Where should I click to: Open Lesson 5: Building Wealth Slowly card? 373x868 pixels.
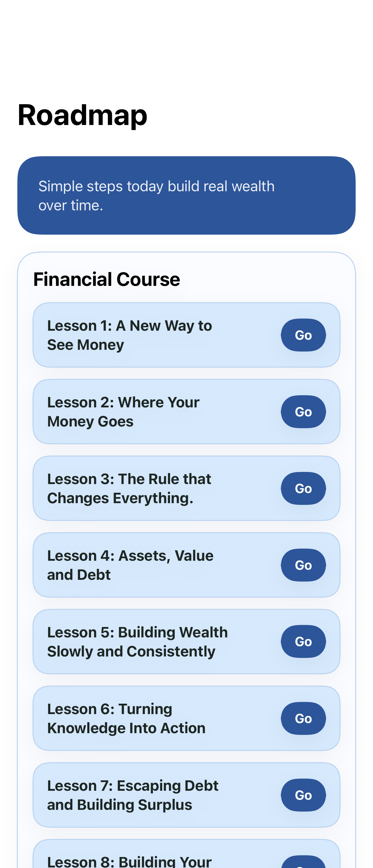186,641
